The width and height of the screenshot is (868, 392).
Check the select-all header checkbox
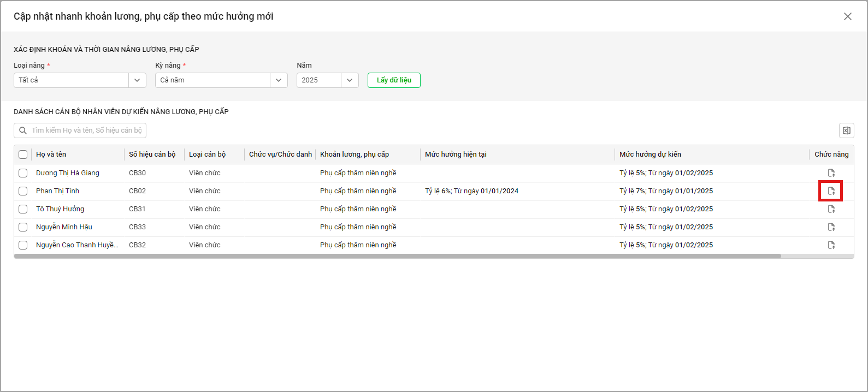click(x=23, y=155)
